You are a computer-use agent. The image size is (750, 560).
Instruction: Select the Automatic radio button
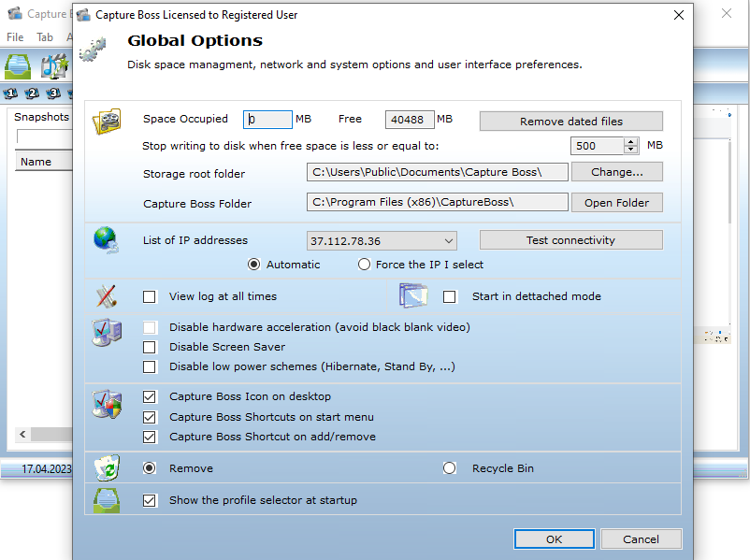pos(254,265)
